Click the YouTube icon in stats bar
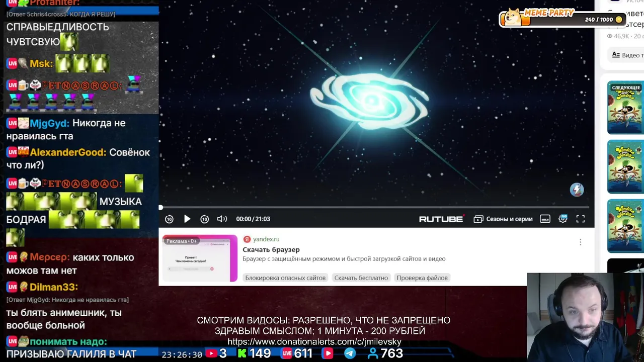The height and width of the screenshot is (362, 644). click(x=211, y=353)
